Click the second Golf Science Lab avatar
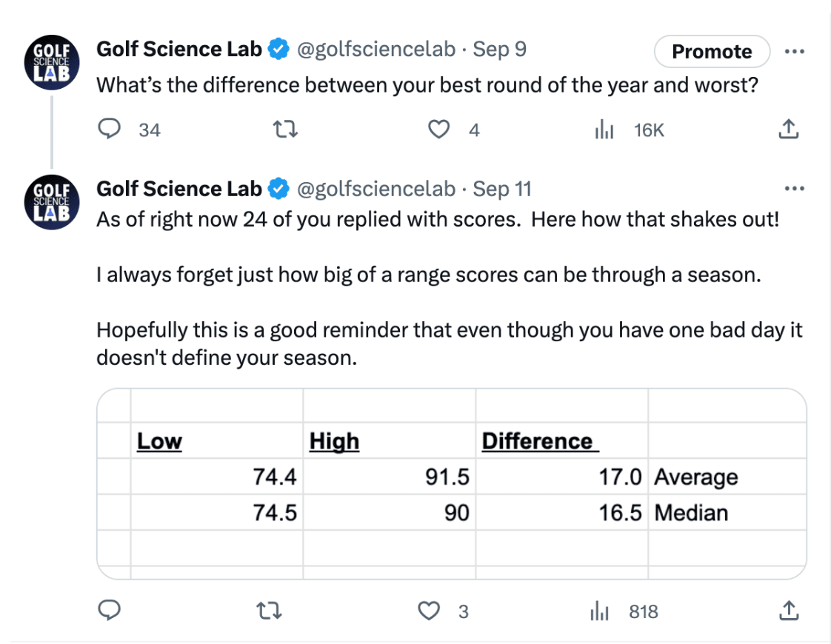The image size is (831, 644). 52,202
